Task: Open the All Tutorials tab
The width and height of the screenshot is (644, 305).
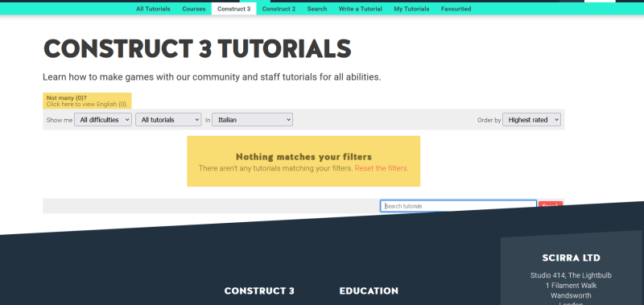Action: 153,9
